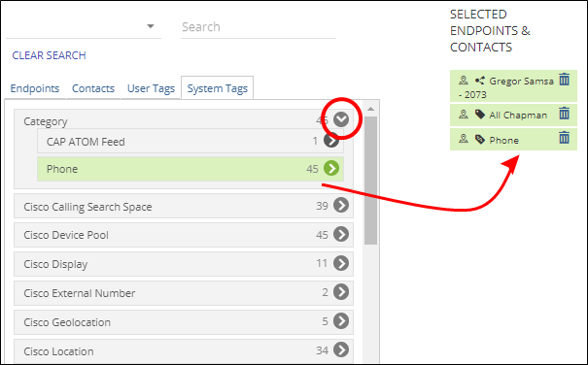Click count 2 on Cisco External Number
Viewport: 588px width, 365px height.
(325, 292)
